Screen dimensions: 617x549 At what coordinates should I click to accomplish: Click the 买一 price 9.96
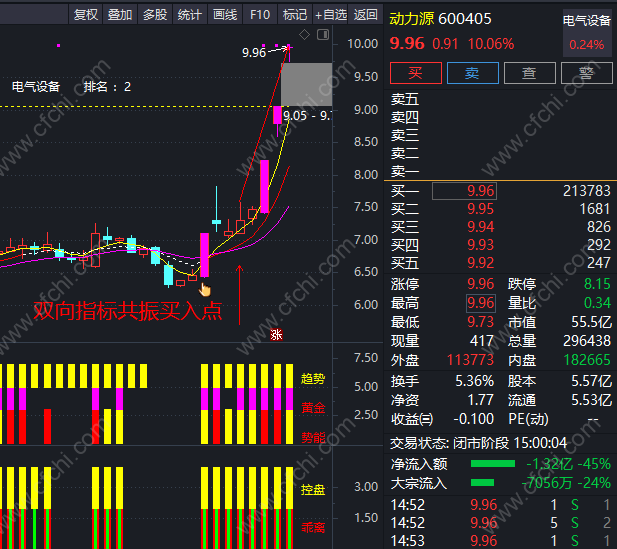click(x=480, y=191)
